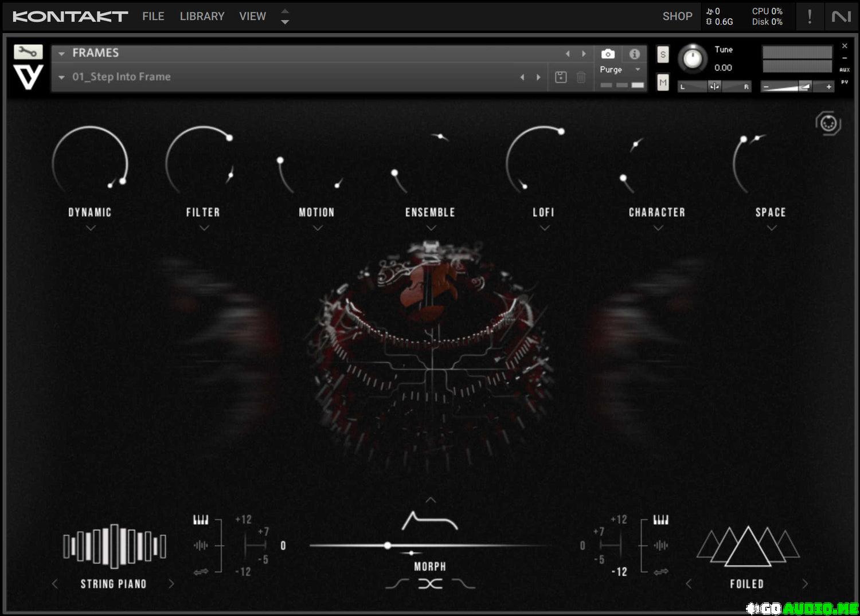Viewport: 860px width, 616px height.
Task: Click the String Piano waveform icon
Action: click(x=114, y=546)
